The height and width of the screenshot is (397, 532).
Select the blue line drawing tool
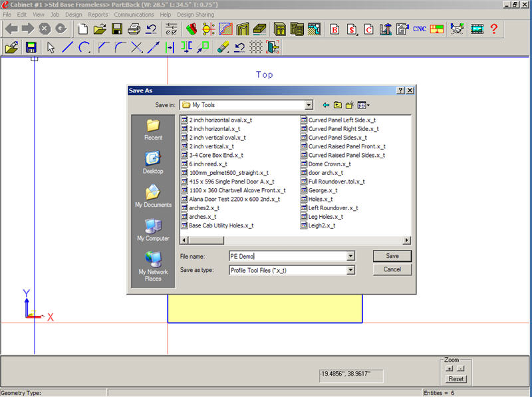68,47
